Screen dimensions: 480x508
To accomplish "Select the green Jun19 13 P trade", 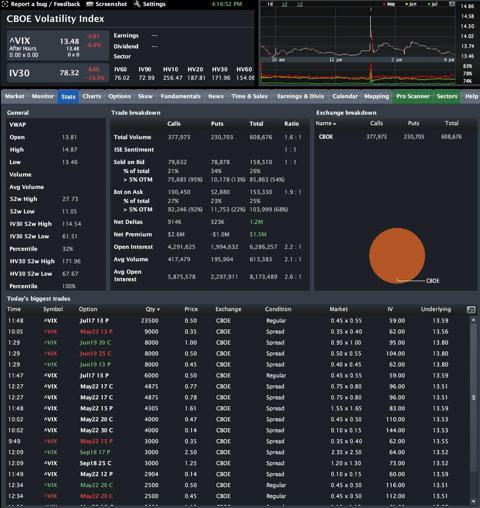I will coord(237,365).
